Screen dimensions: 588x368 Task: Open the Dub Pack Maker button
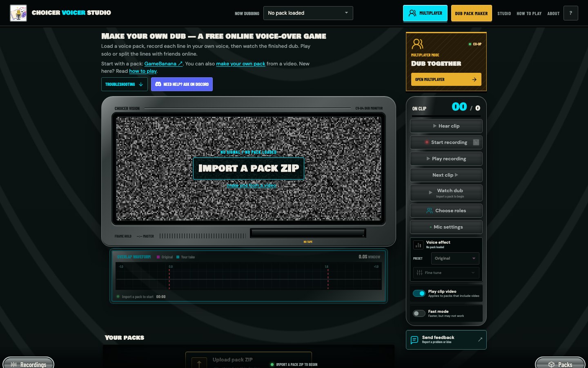[472, 13]
